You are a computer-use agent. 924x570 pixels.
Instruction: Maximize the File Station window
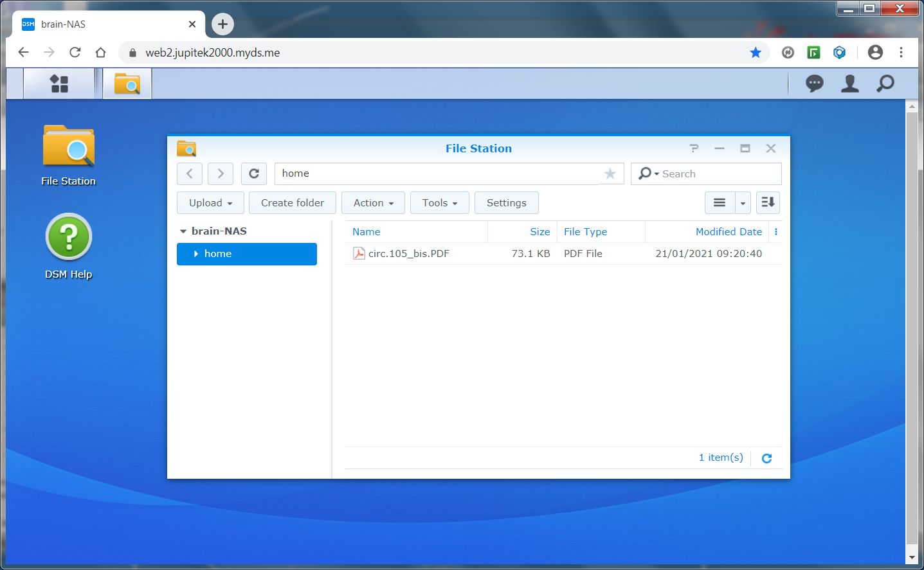click(x=745, y=148)
